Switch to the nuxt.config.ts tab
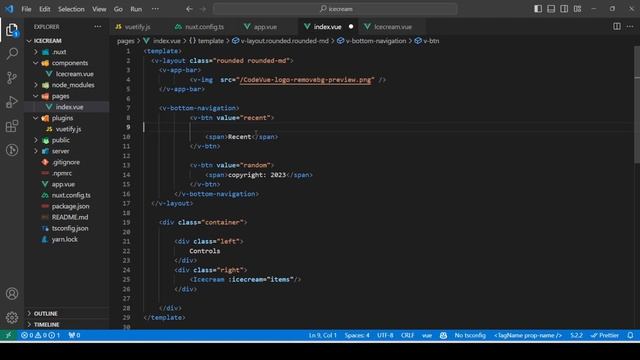Screen dimensions: 640x360 [x=204, y=27]
